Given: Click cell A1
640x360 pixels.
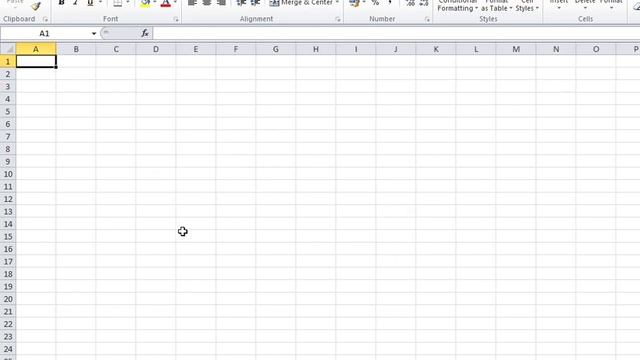Looking at the screenshot, I should 36,62.
